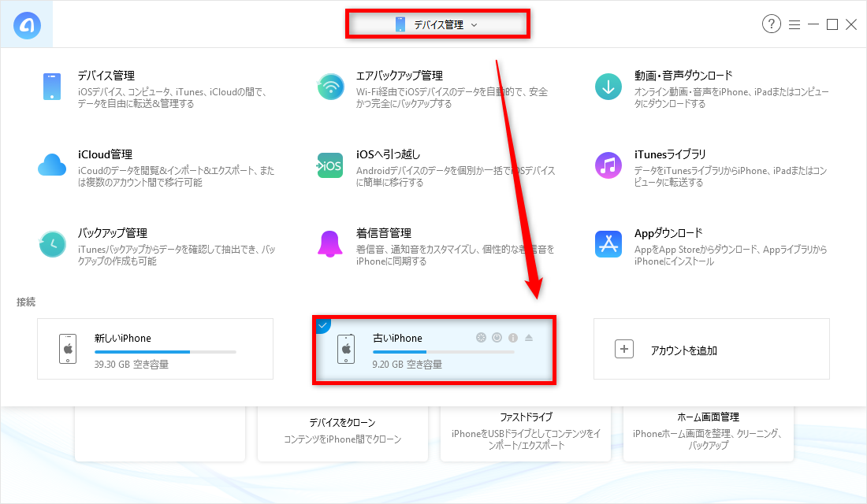
Task: Click the eject icon on 古いiPhone card
Action: [529, 338]
